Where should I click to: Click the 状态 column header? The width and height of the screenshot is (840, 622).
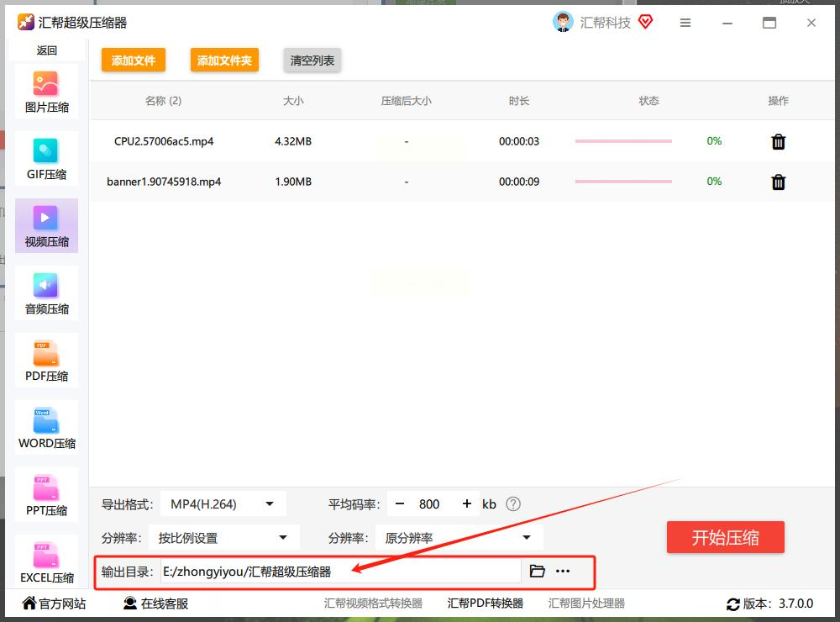(x=648, y=101)
